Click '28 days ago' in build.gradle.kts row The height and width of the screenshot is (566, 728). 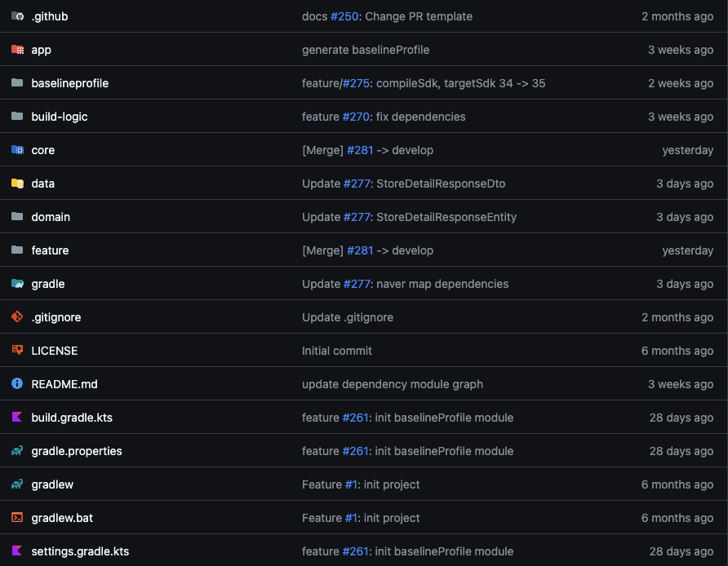(681, 418)
